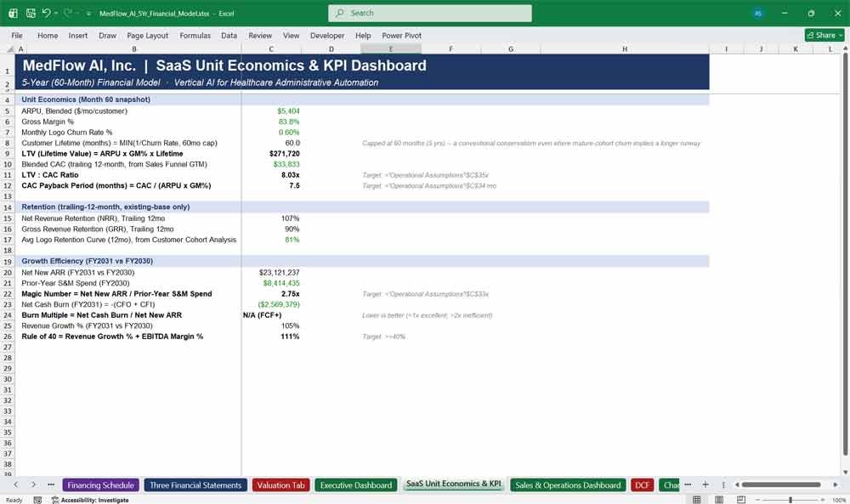Open Customize Quick Access Toolbar dropdown
The image size is (850, 504).
[x=88, y=14]
